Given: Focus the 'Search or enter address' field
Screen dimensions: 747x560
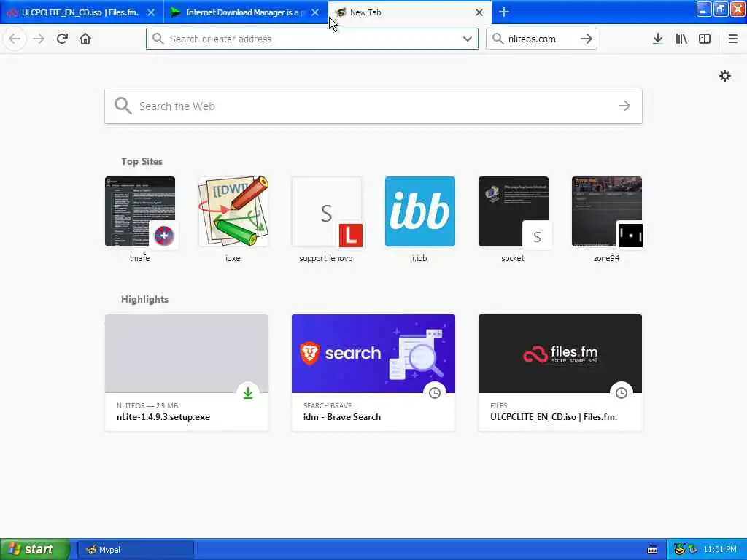Looking at the screenshot, I should pyautogui.click(x=312, y=39).
